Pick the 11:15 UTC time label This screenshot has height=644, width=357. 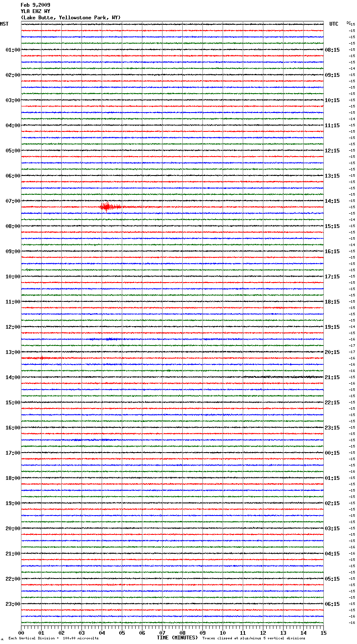coord(332,126)
